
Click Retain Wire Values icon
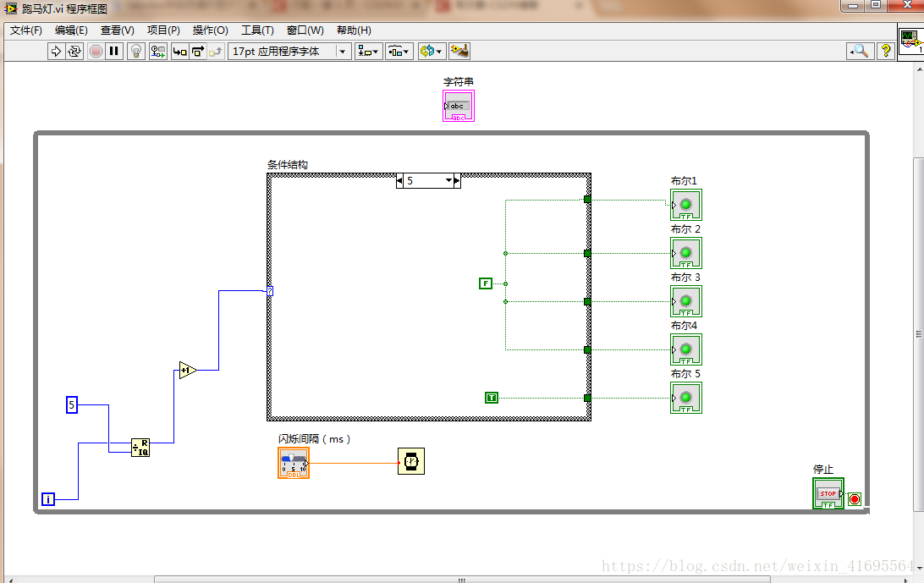pyautogui.click(x=157, y=52)
